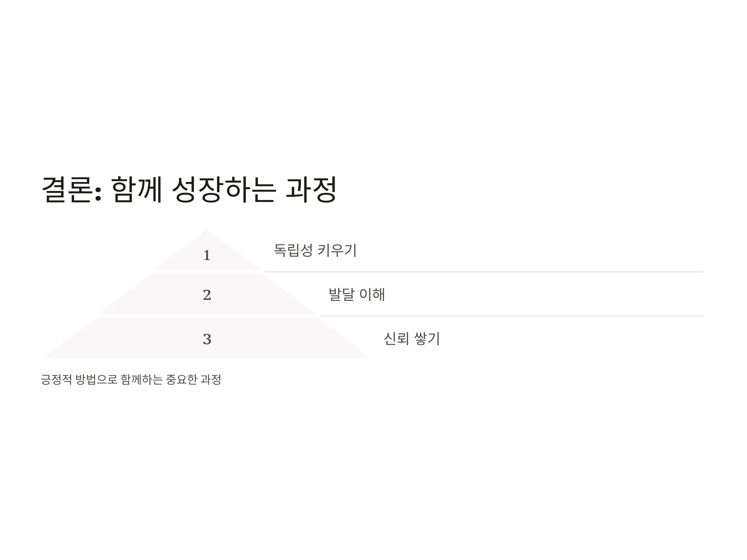Select the 신뢰 쌓기 label
This screenshot has width=747, height=560.
412,338
